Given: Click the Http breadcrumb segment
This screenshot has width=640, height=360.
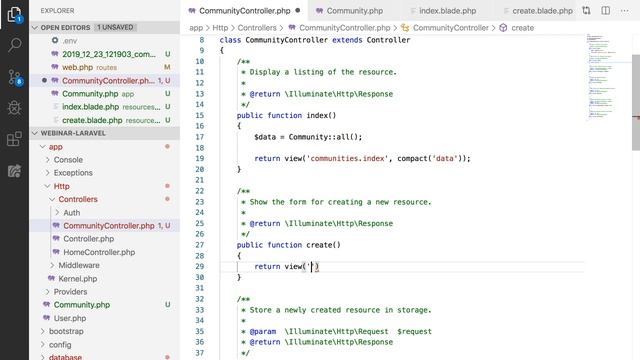Looking at the screenshot, I should point(220,28).
